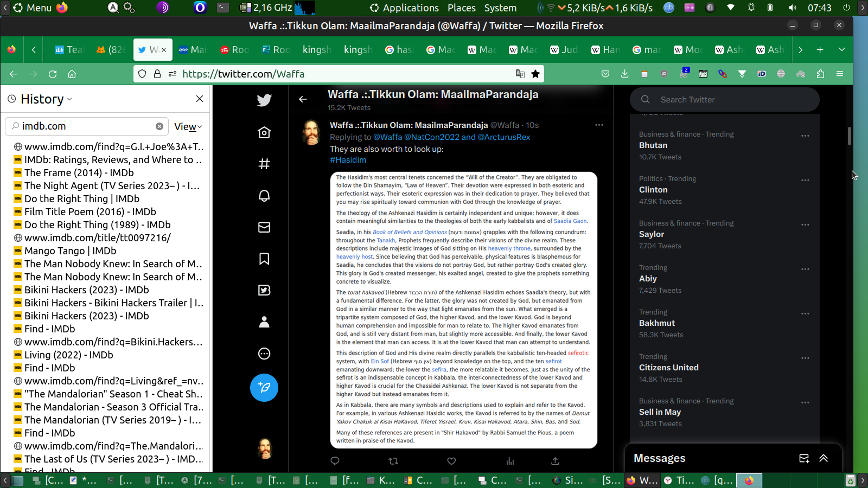Screen dimensions: 868x488
Task: Open the @NatCon2022 mention link
Action: click(432, 137)
